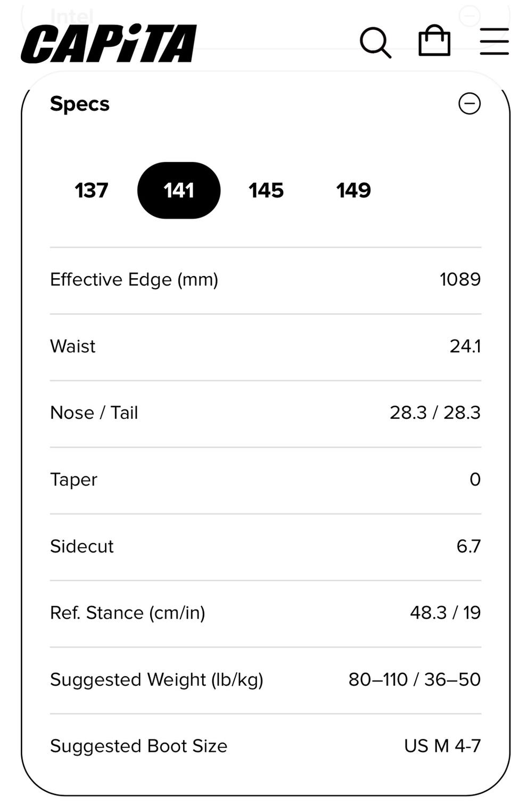
Task: Open the shopping bag
Action: pyautogui.click(x=434, y=41)
